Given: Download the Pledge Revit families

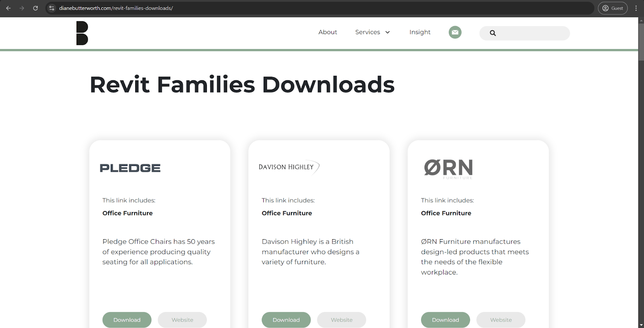Looking at the screenshot, I should (x=127, y=320).
